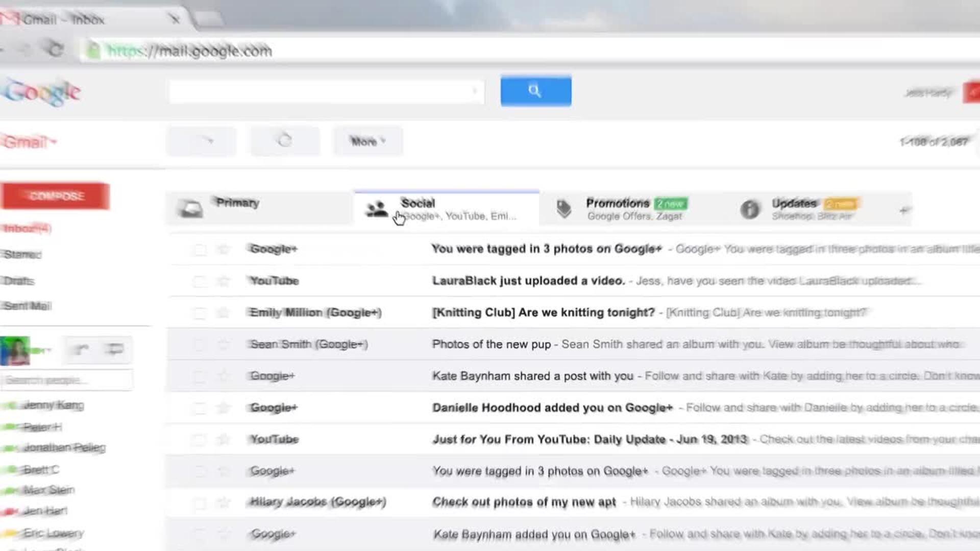The height and width of the screenshot is (551, 980).
Task: Star Sean Smith's new pup photos email
Action: click(223, 344)
